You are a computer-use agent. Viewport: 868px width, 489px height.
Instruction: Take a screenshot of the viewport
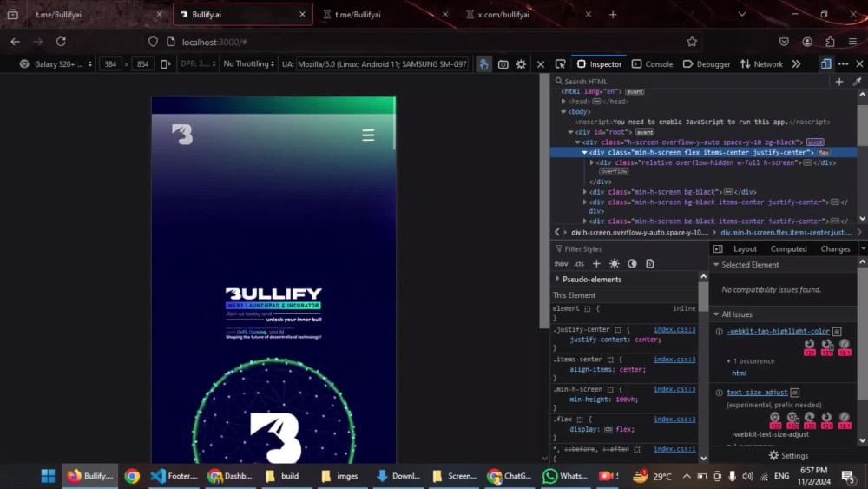pos(503,64)
